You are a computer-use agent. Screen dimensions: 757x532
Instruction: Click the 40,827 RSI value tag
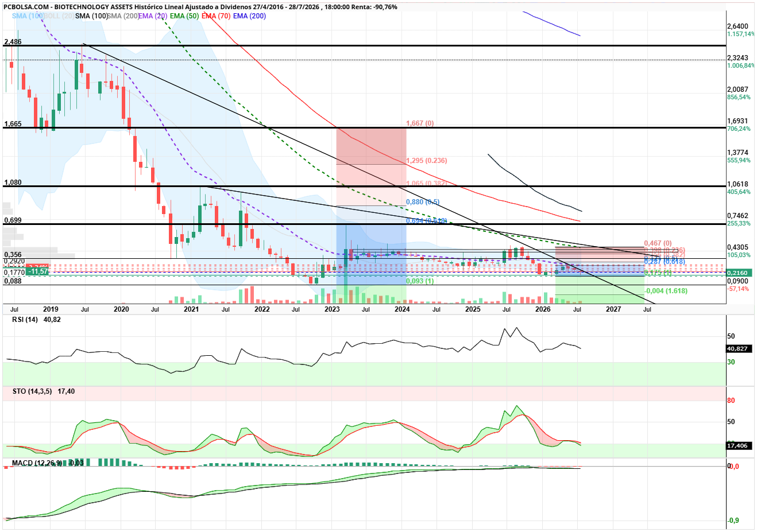[x=737, y=348]
